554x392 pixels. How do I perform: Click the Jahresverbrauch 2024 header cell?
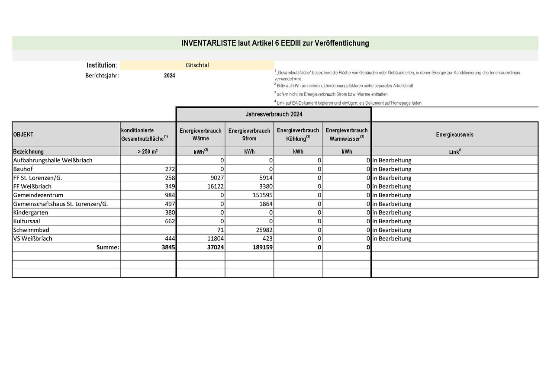point(274,115)
